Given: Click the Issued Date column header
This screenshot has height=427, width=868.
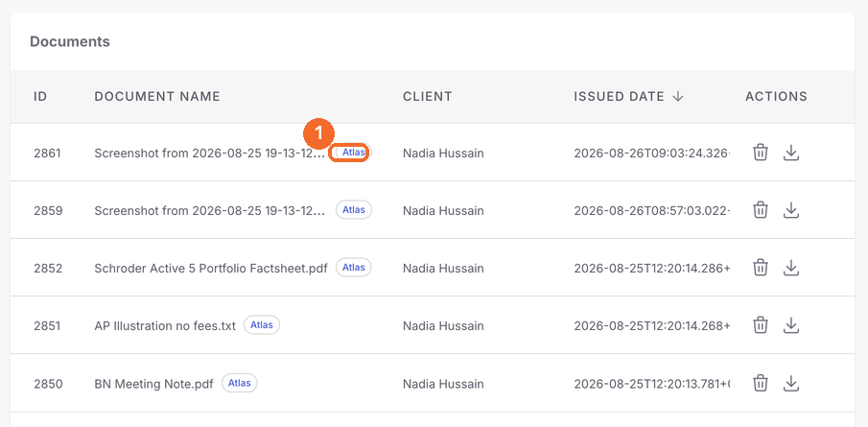Looking at the screenshot, I should tap(619, 96).
